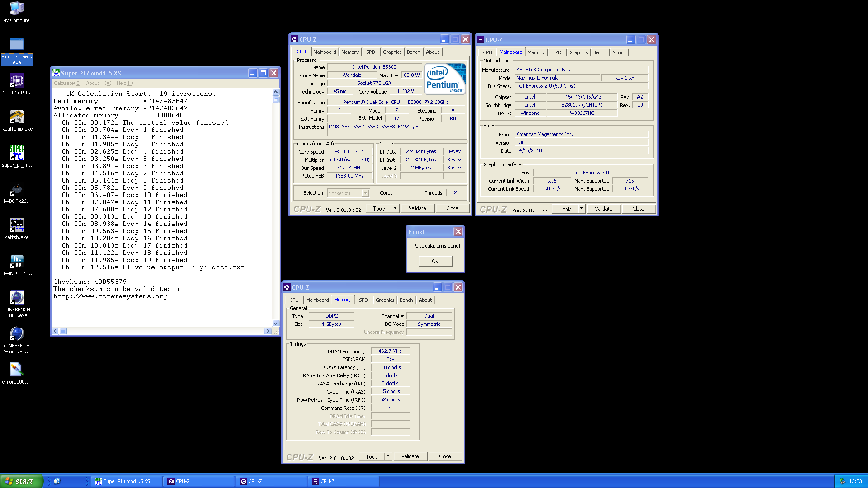Click Close button in Memory window
The height and width of the screenshot is (488, 868).
pos(445,456)
